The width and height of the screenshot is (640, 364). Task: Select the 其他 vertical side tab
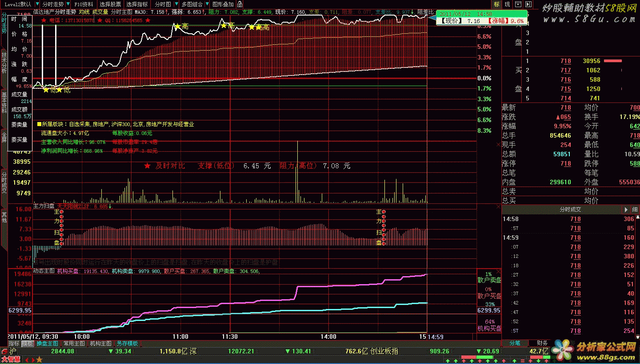point(4,217)
